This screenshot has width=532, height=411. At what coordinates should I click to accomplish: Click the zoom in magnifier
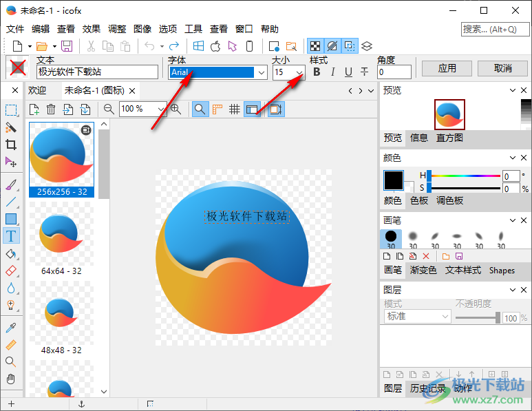coord(175,109)
